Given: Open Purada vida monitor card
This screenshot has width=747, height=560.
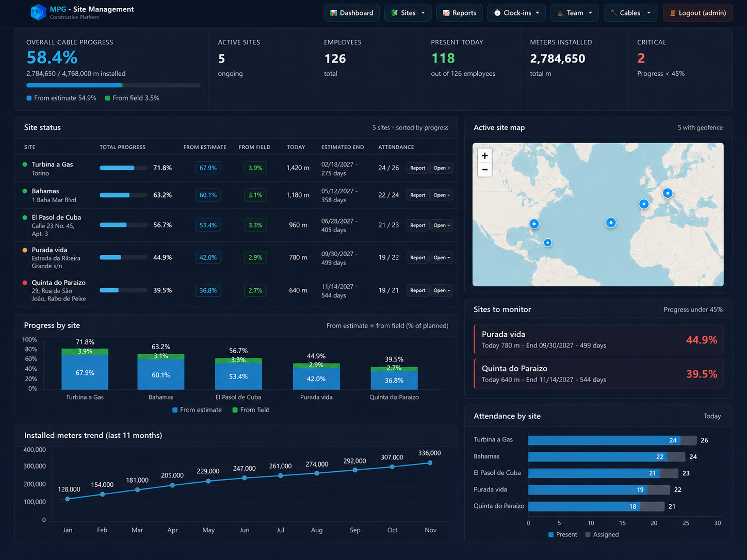Looking at the screenshot, I should point(598,339).
